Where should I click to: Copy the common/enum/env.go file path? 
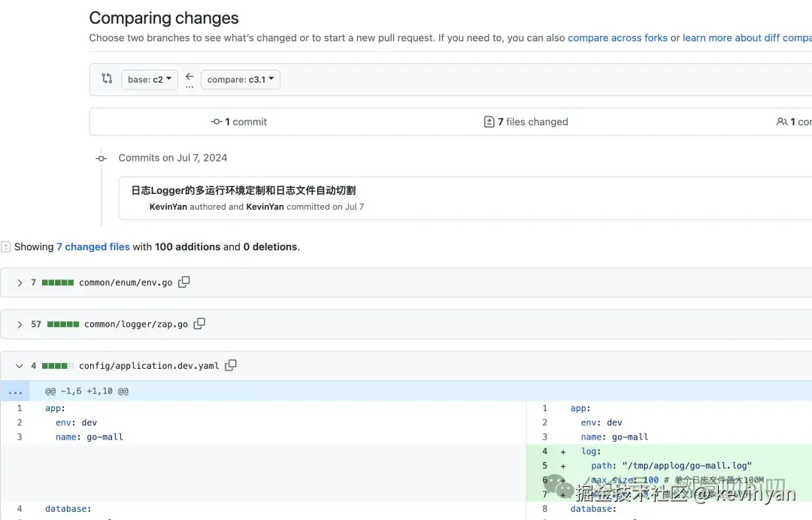coord(184,282)
